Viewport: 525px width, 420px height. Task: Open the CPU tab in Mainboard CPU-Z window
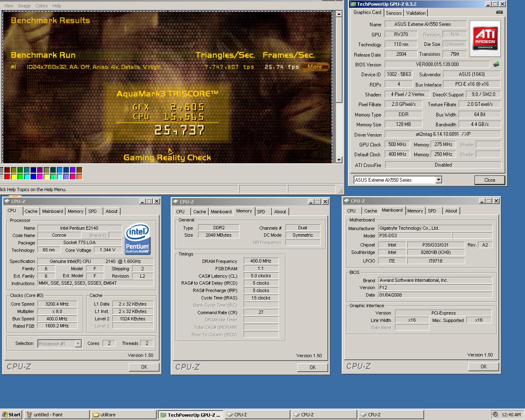pos(352,211)
